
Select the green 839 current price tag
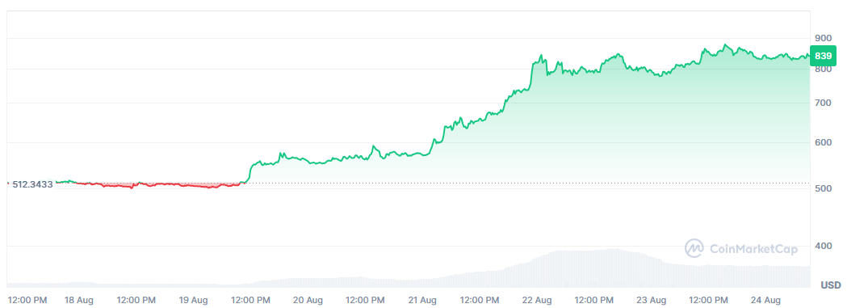823,56
